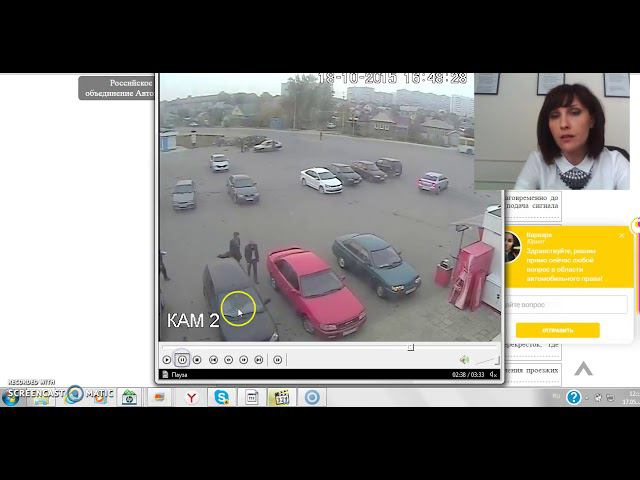The image size is (640, 480).
Task: Click the chat question input field
Action: tap(566, 304)
